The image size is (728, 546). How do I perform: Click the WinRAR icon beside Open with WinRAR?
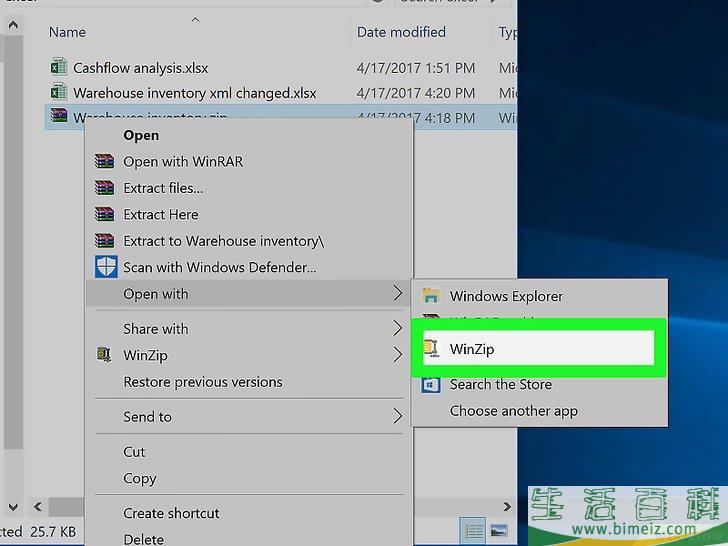click(104, 161)
